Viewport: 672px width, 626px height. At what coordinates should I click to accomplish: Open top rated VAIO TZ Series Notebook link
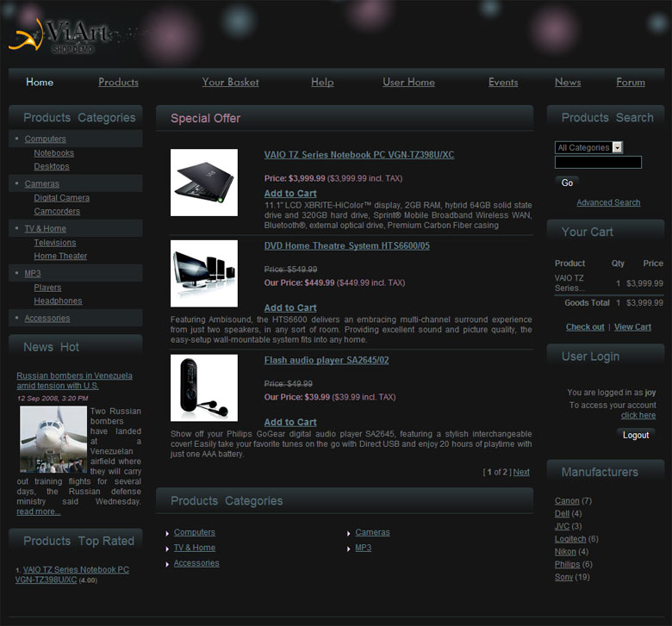tap(72, 574)
